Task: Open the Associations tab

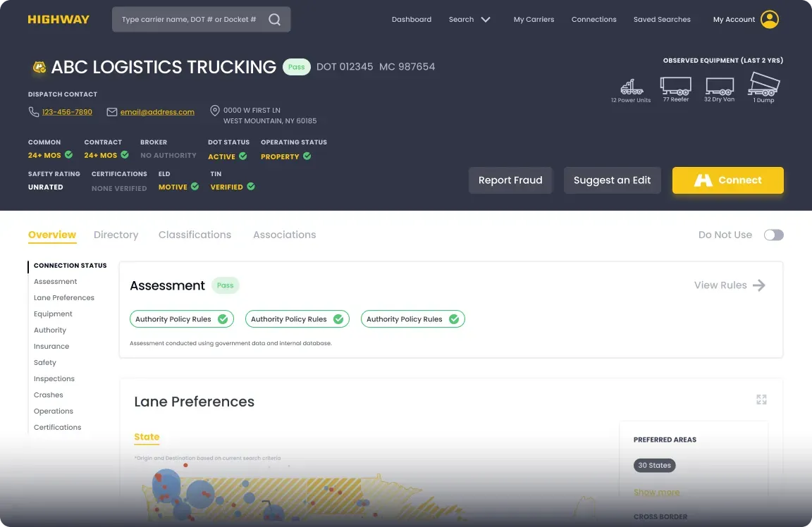Action: (x=284, y=235)
